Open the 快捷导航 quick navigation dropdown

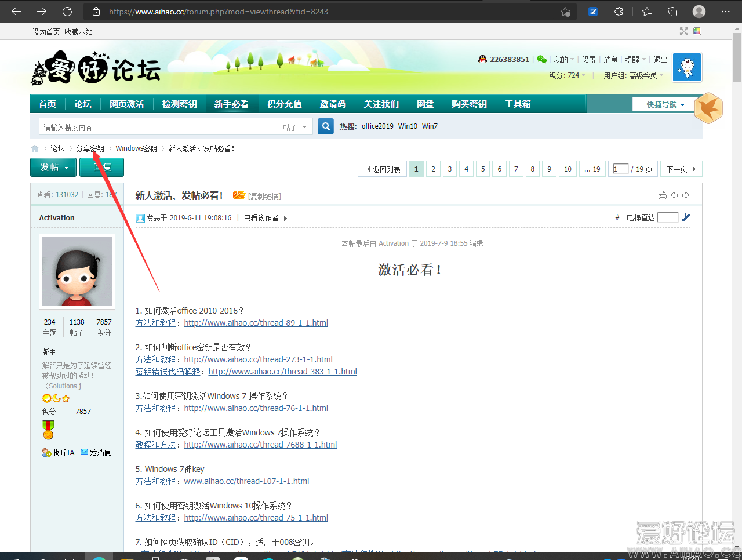(x=665, y=104)
